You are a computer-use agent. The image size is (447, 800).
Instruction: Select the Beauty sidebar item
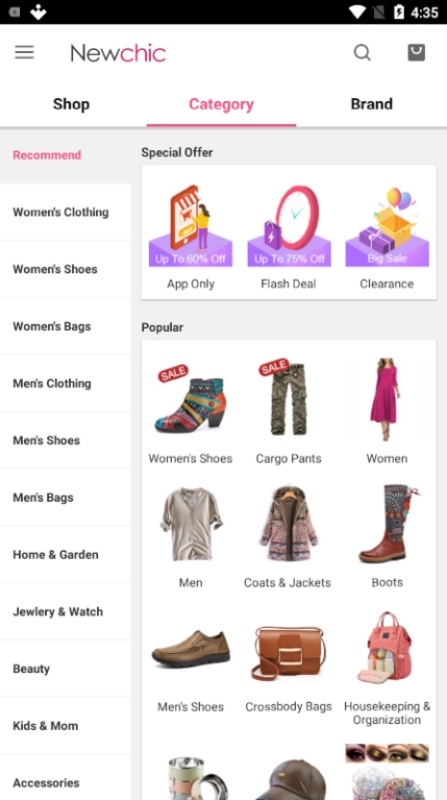[65, 669]
